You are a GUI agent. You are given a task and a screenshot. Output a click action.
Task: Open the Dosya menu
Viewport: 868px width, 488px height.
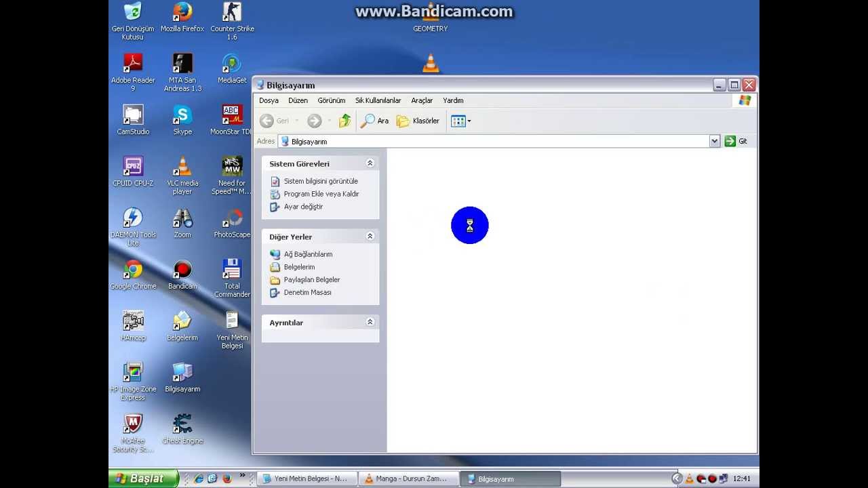coord(269,100)
